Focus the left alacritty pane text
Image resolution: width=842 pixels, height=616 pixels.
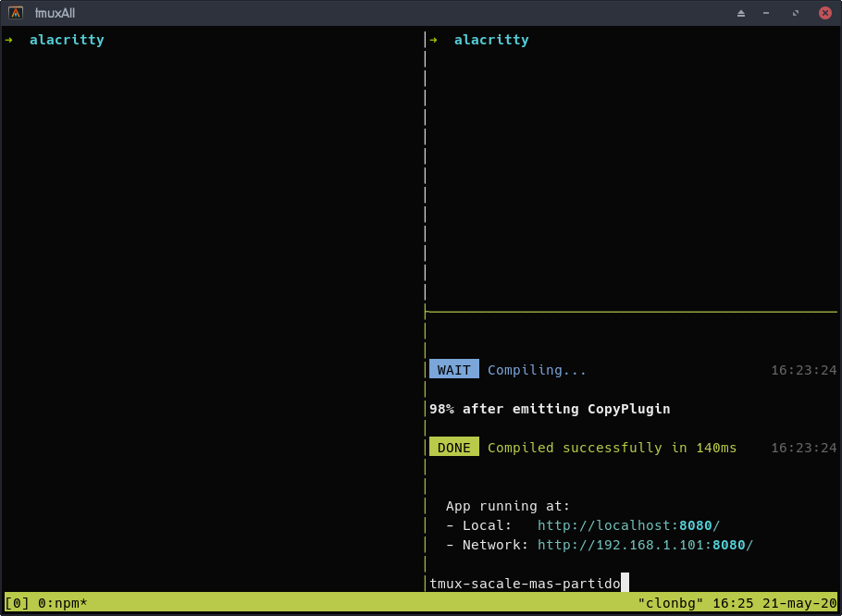[66, 40]
